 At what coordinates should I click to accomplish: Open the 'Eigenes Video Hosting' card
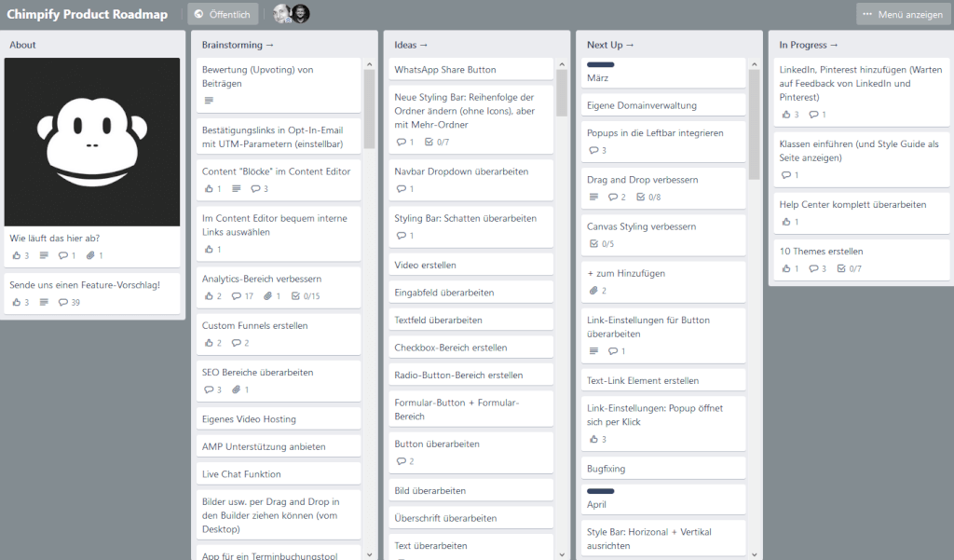(279, 418)
